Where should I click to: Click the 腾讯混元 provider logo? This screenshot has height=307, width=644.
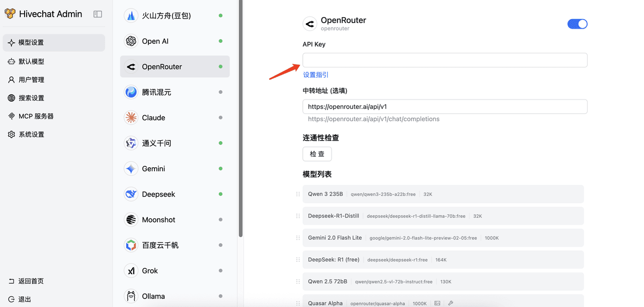[x=131, y=92]
